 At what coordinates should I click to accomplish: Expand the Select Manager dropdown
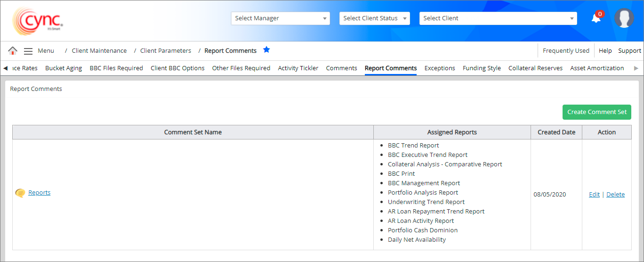(x=280, y=18)
